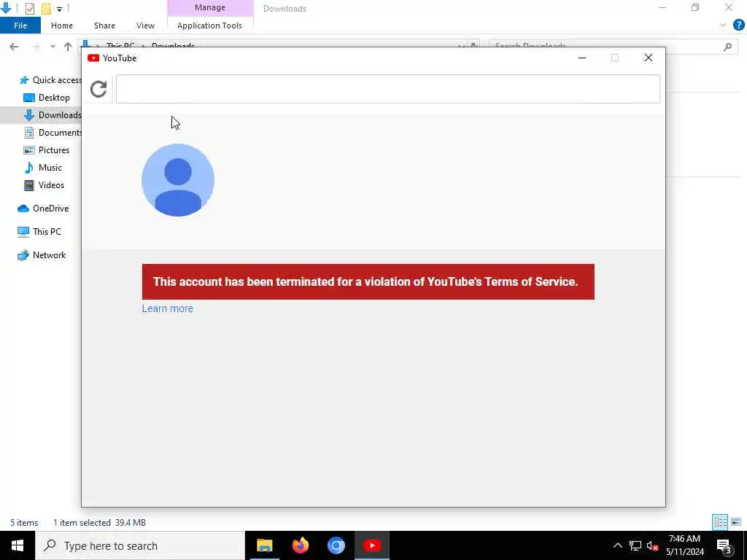Switch to Details view layout icon
Image resolution: width=747 pixels, height=560 pixels.
720,522
